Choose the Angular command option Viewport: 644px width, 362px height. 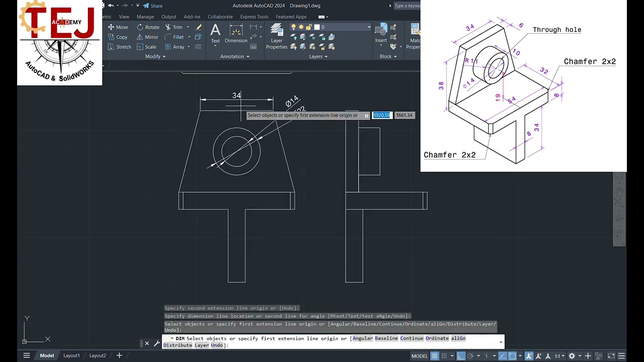click(x=362, y=338)
